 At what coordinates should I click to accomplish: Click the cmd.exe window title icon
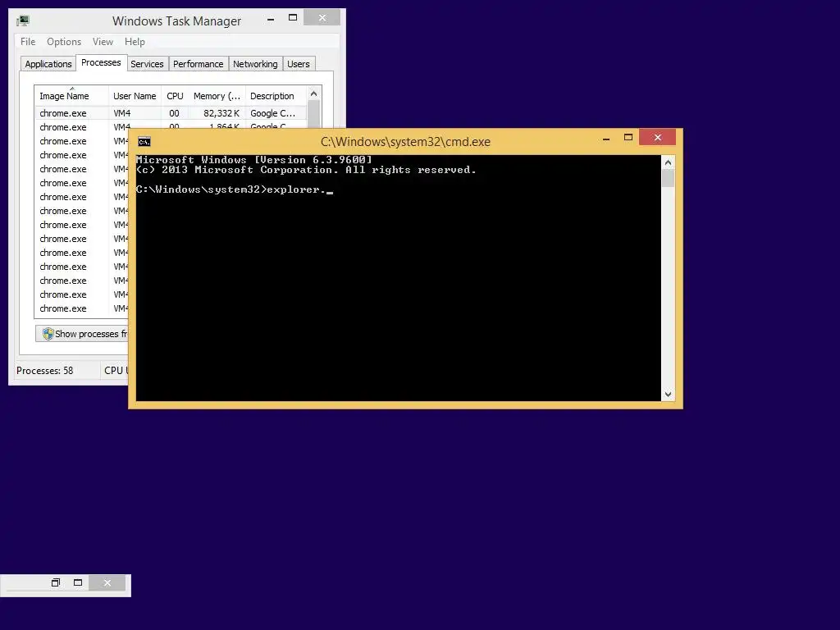point(144,141)
